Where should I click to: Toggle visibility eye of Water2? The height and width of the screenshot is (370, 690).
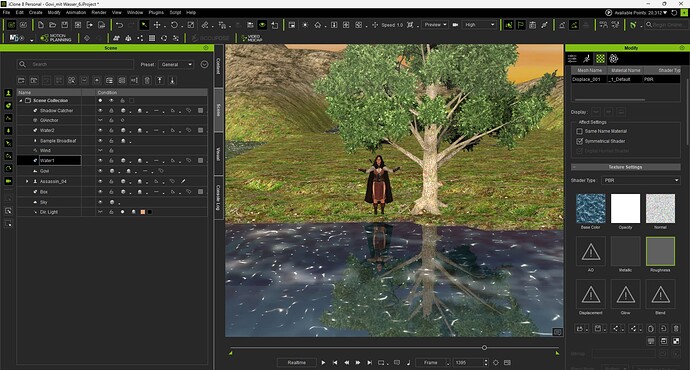(x=100, y=130)
